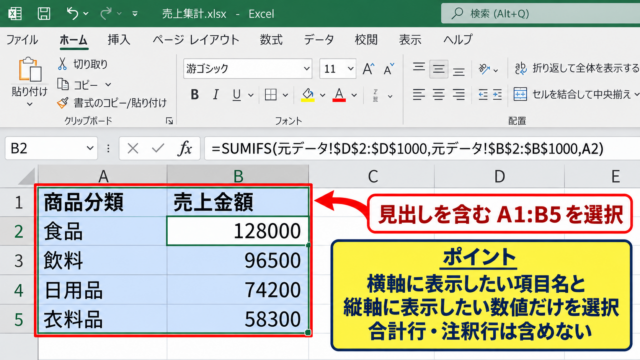Click middle align icon

coord(438,69)
